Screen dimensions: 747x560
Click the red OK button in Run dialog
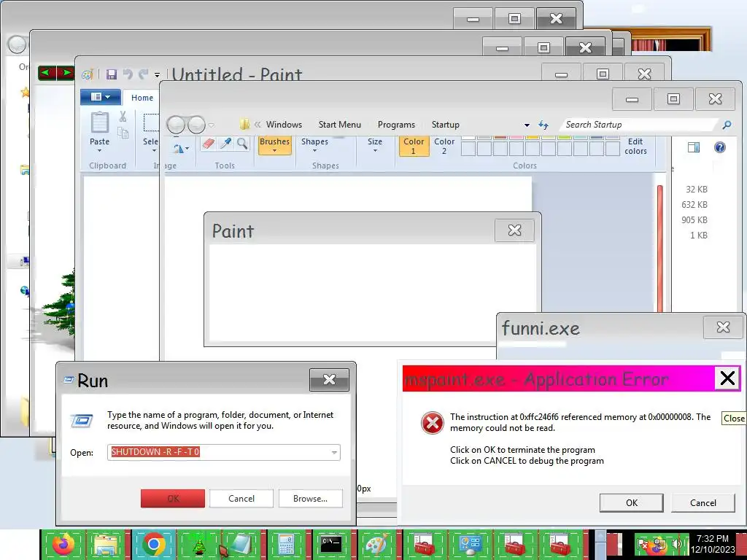coord(173,499)
